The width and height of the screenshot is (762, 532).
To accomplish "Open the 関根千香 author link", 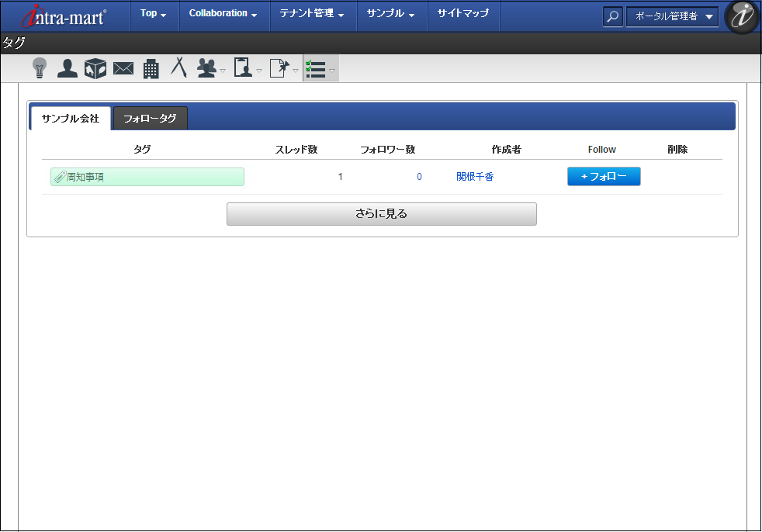I will 475,177.
